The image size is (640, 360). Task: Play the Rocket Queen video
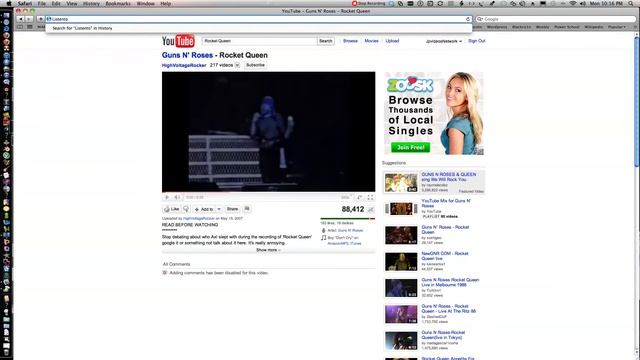[x=167, y=198]
